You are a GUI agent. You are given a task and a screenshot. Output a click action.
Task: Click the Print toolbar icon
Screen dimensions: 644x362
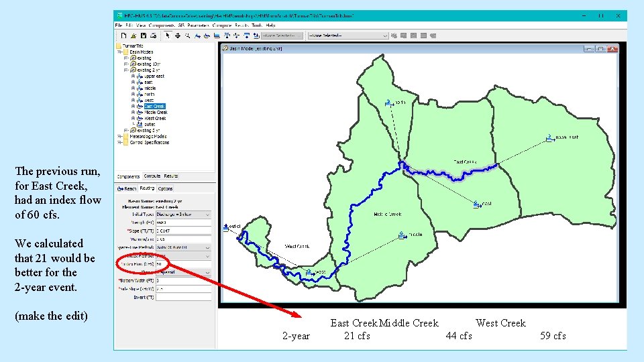[153, 36]
